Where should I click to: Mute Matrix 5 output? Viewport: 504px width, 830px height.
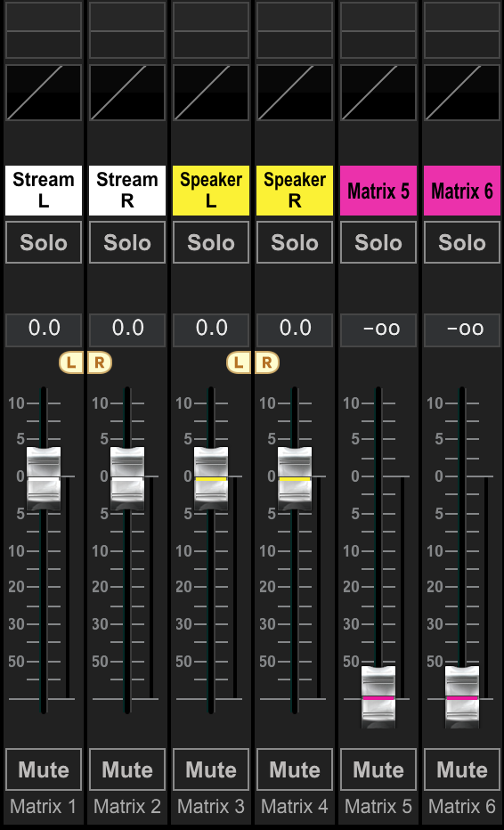[378, 769]
